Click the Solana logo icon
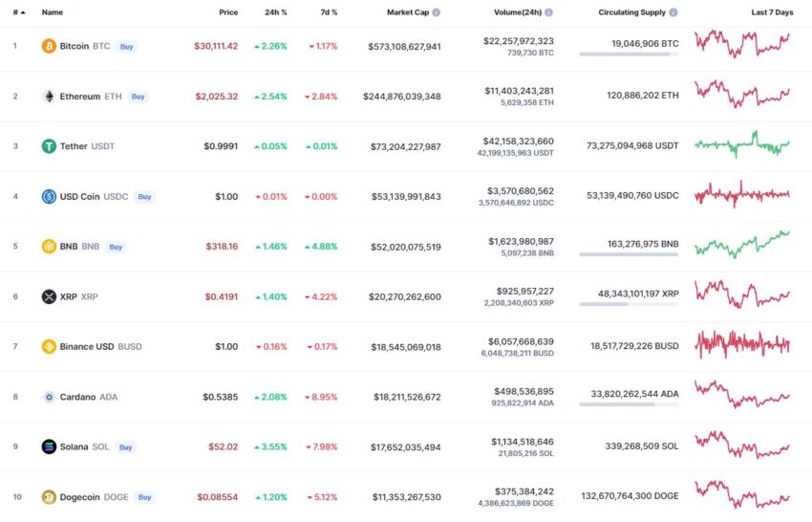This screenshot has height=522, width=812. (49, 446)
